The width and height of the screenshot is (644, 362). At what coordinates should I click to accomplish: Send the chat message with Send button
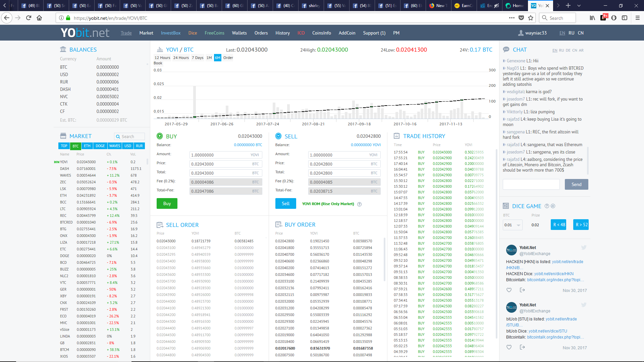(x=576, y=184)
